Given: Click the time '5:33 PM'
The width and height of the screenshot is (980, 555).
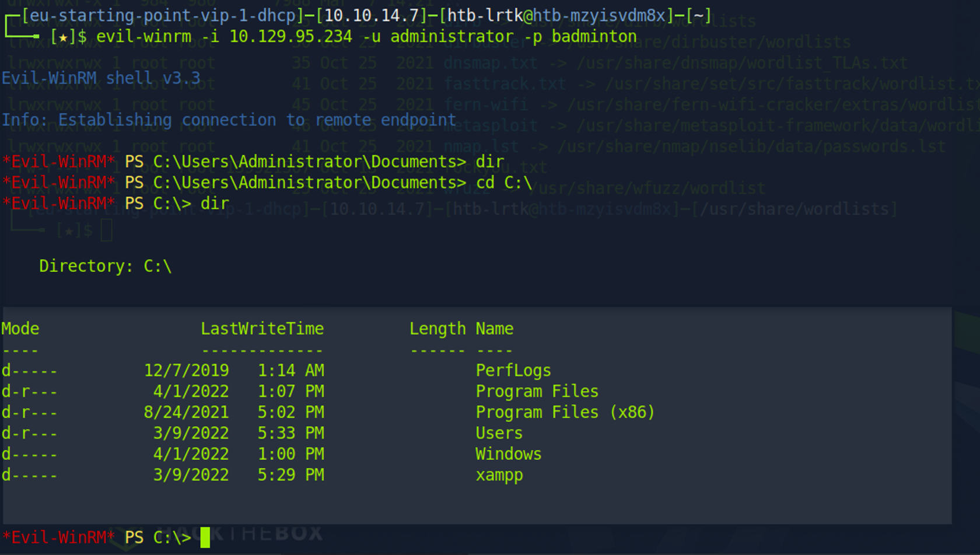Looking at the screenshot, I should click(291, 433).
